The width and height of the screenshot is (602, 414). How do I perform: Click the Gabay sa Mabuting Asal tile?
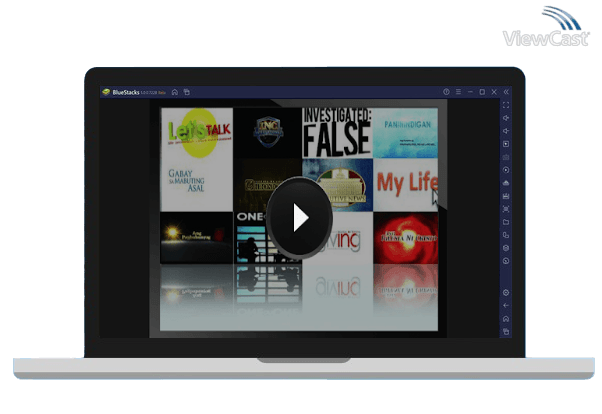click(x=197, y=185)
